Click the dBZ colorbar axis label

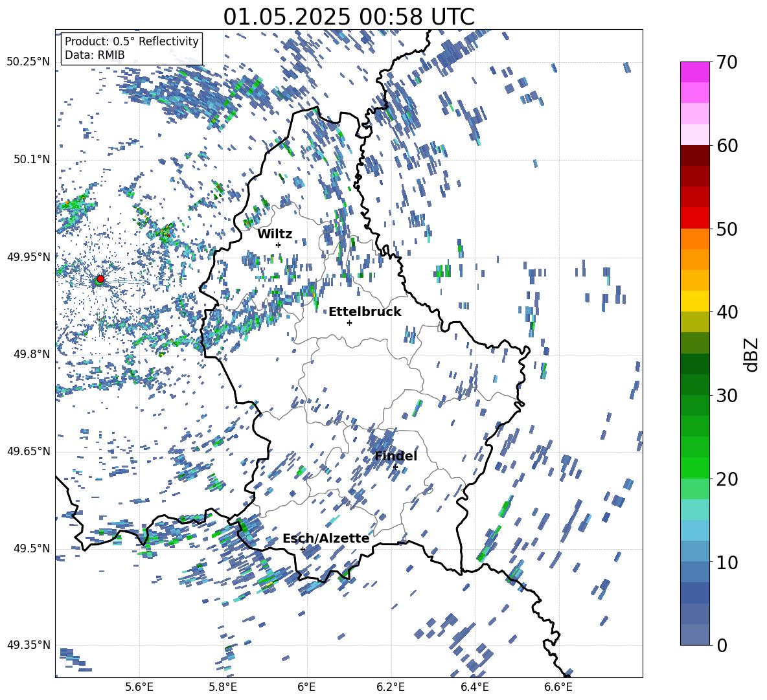coord(752,354)
